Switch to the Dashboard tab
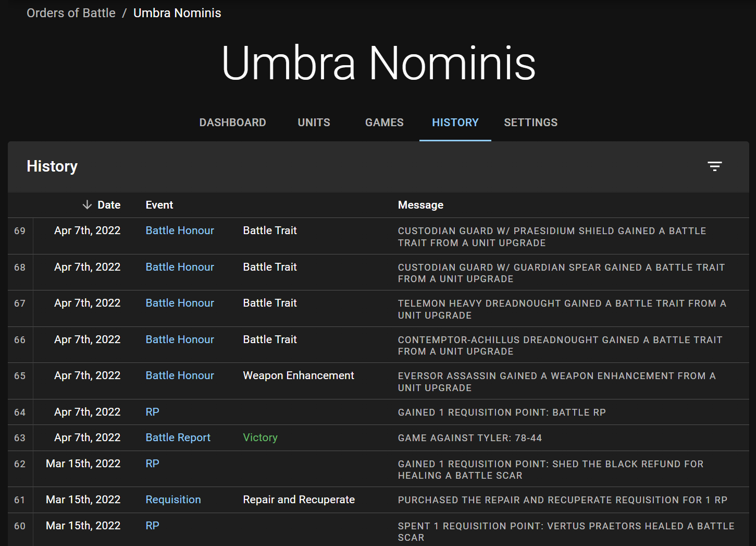This screenshot has height=546, width=756. click(x=232, y=123)
